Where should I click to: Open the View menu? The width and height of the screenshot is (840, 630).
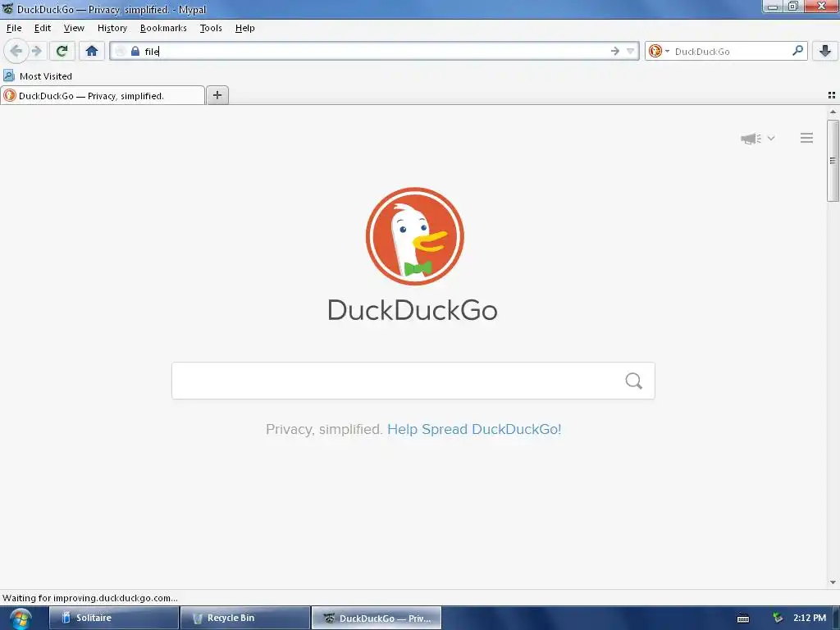[x=74, y=28]
